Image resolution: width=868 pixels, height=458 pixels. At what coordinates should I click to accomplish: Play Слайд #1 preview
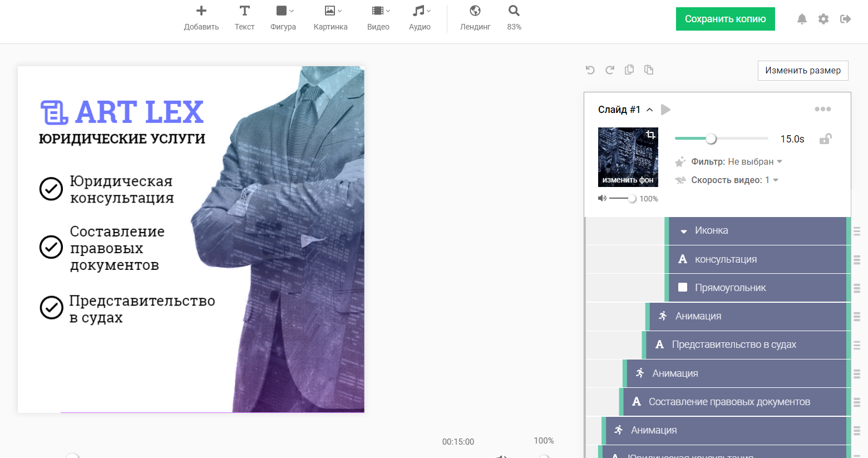tap(665, 110)
